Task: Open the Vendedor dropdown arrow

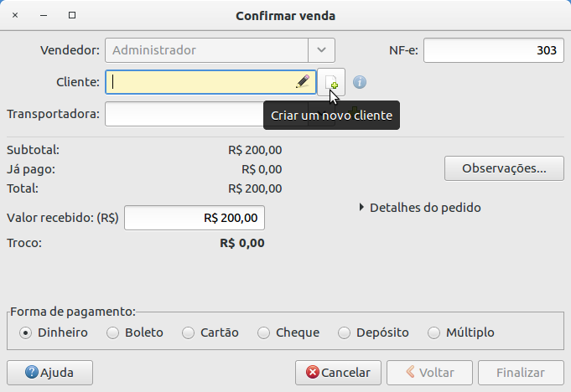Action: coord(321,50)
